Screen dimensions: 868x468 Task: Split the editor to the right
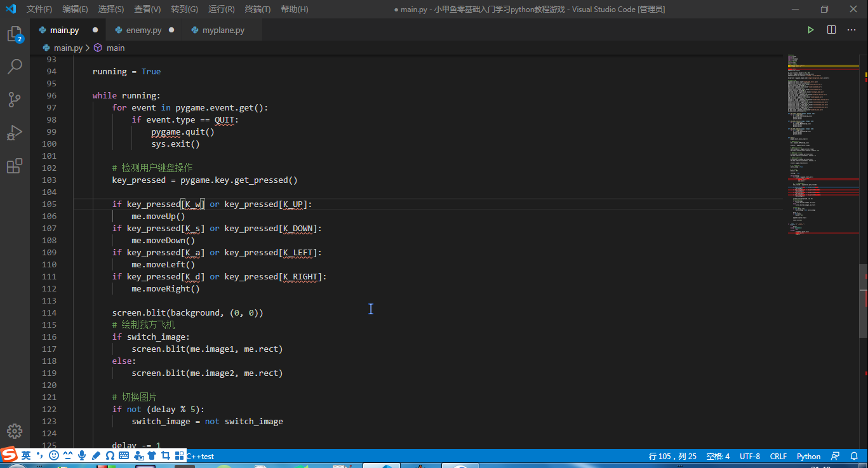tap(831, 30)
